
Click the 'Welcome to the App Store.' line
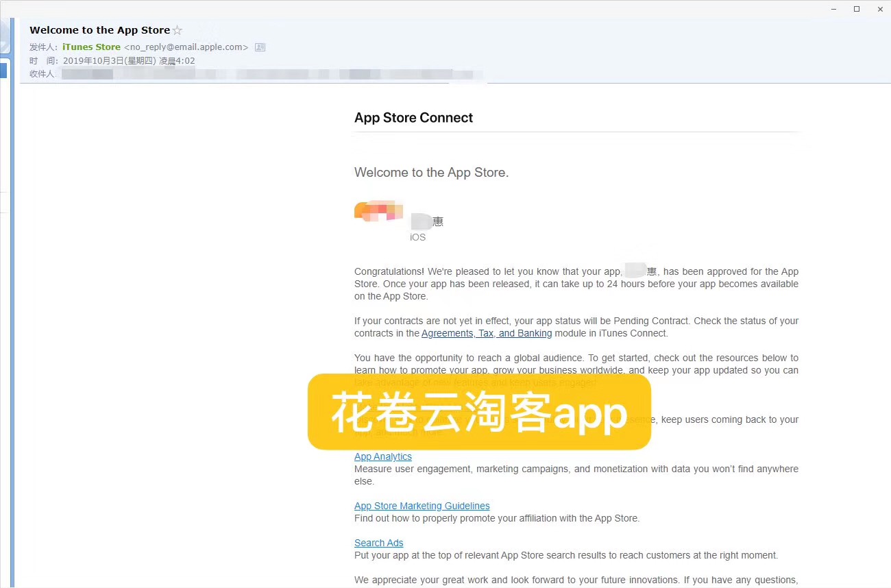(x=432, y=173)
